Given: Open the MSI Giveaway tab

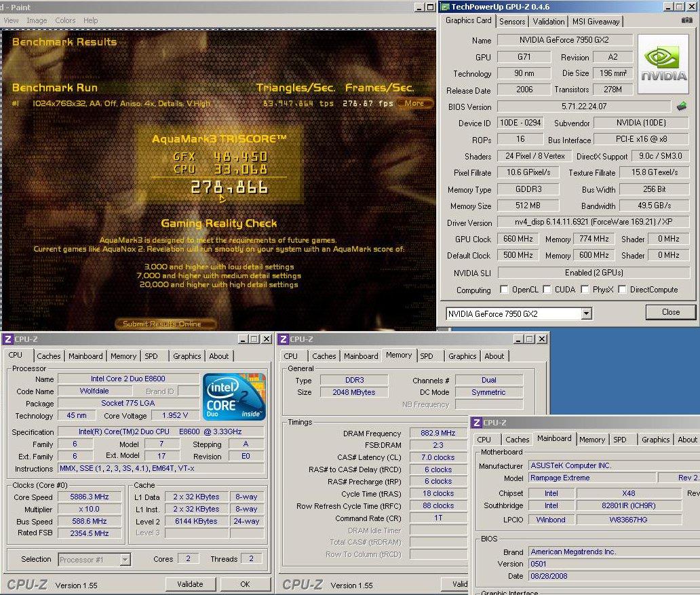Looking at the screenshot, I should click(596, 22).
